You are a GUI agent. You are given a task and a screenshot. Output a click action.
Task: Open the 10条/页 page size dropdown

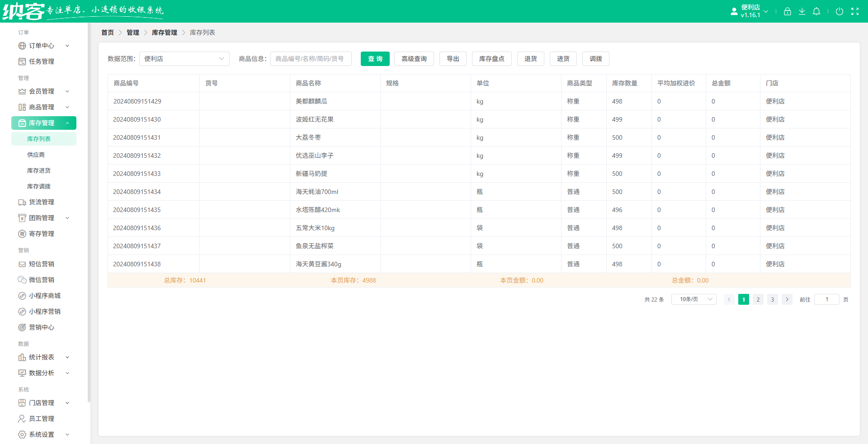point(693,299)
